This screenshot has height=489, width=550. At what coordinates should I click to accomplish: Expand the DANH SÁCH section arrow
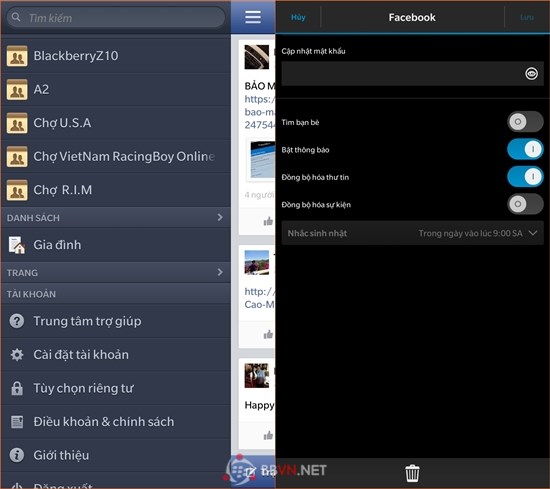point(220,217)
